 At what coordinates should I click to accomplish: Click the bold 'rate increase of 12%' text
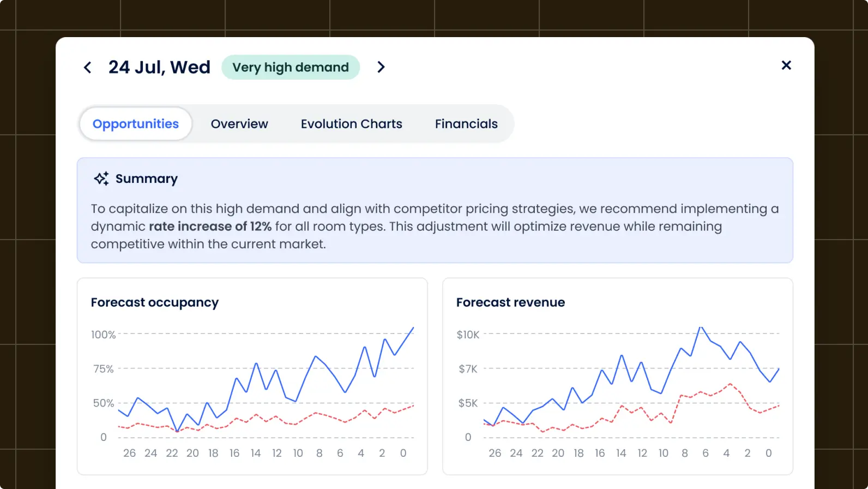[210, 226]
